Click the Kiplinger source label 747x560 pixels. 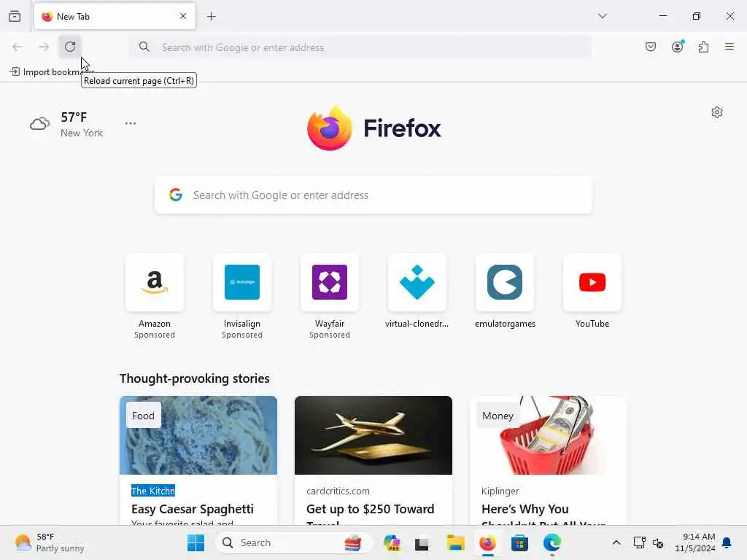500,491
